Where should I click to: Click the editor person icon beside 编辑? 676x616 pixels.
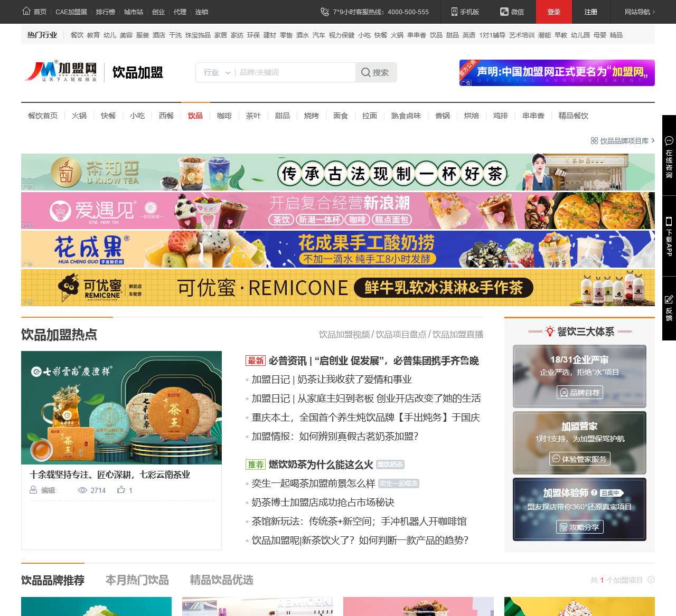pos(33,490)
